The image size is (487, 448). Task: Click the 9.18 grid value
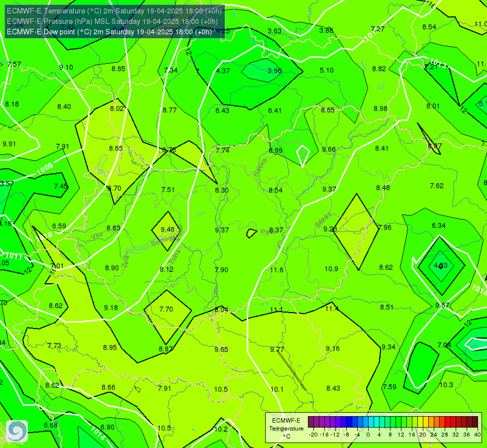click(x=111, y=308)
